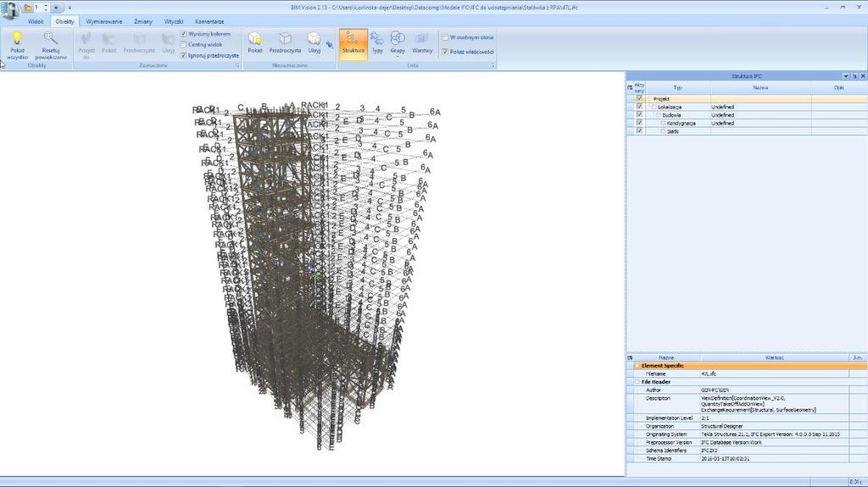This screenshot has width=868, height=487.
Task: Click the column chooser icon in properties panel
Action: 630,357
